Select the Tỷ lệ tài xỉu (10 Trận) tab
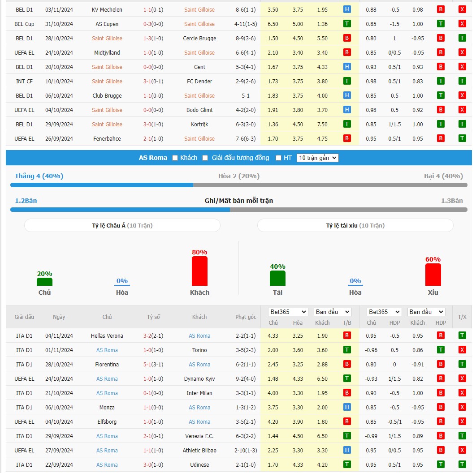 [355, 225]
